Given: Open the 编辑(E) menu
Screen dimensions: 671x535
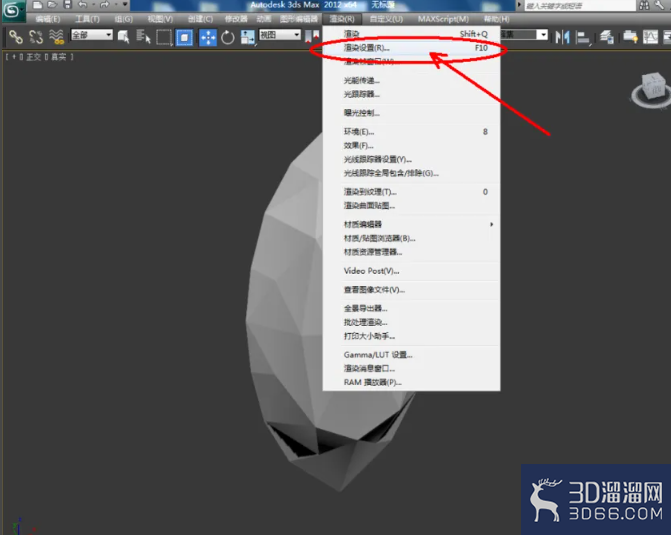Looking at the screenshot, I should (48, 19).
